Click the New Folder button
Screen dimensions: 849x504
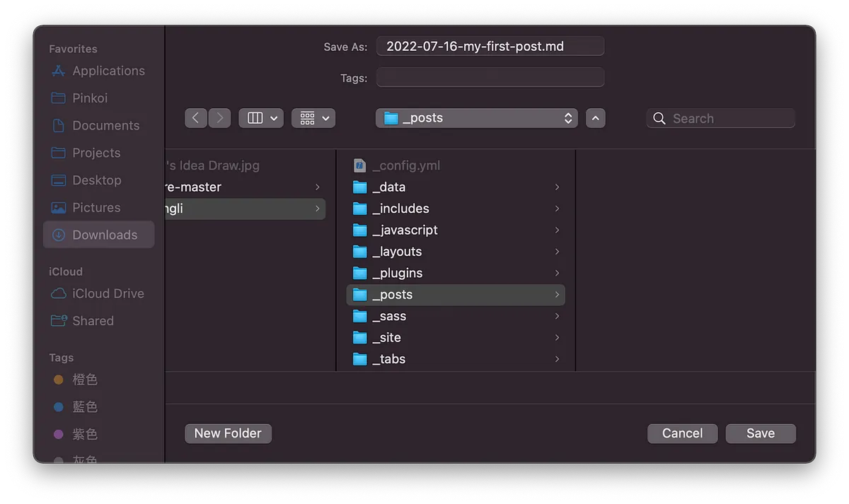[228, 433]
